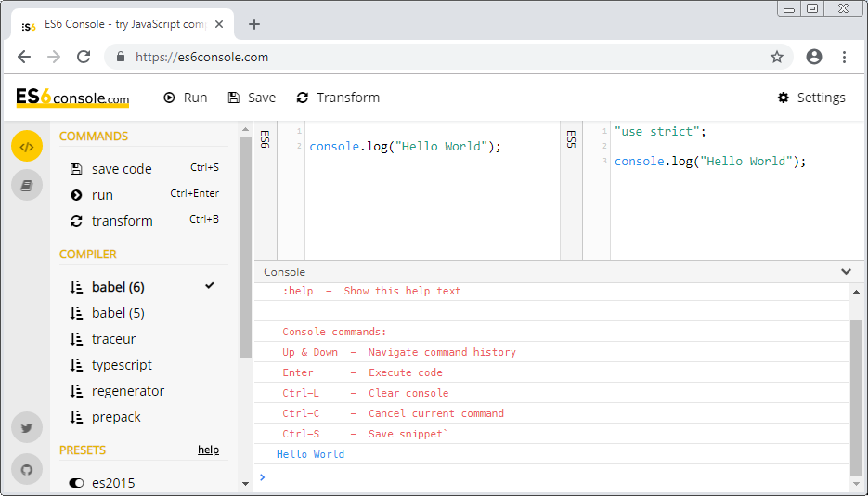
Task: Toggle the es2015 preset switch
Action: [76, 483]
